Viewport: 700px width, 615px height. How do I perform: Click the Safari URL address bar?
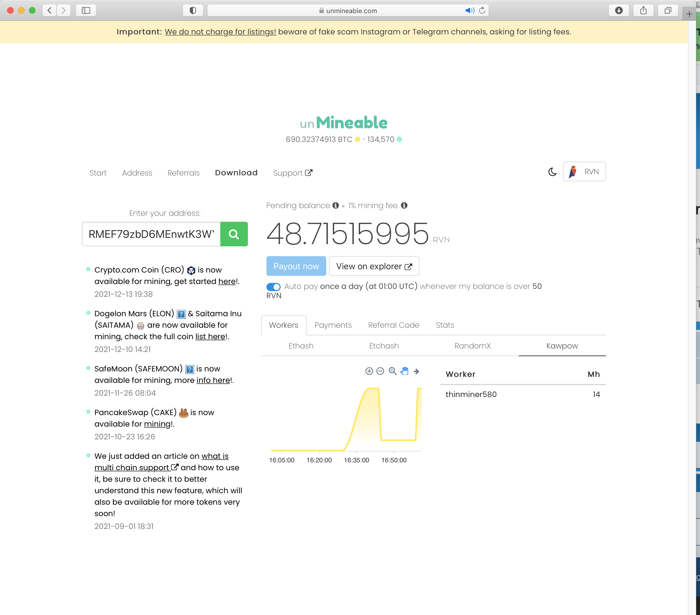coord(348,10)
